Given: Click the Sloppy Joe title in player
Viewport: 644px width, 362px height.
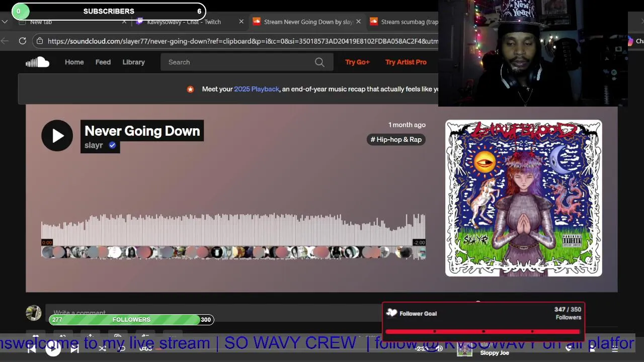Looking at the screenshot, I should (495, 353).
